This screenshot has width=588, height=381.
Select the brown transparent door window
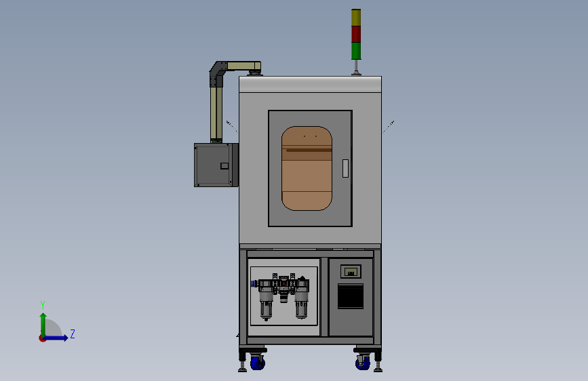tap(307, 168)
